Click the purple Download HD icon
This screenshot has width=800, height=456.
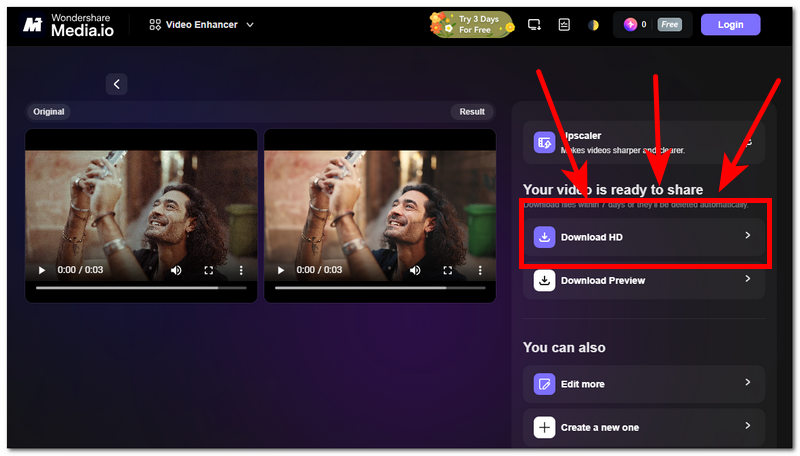click(x=544, y=237)
